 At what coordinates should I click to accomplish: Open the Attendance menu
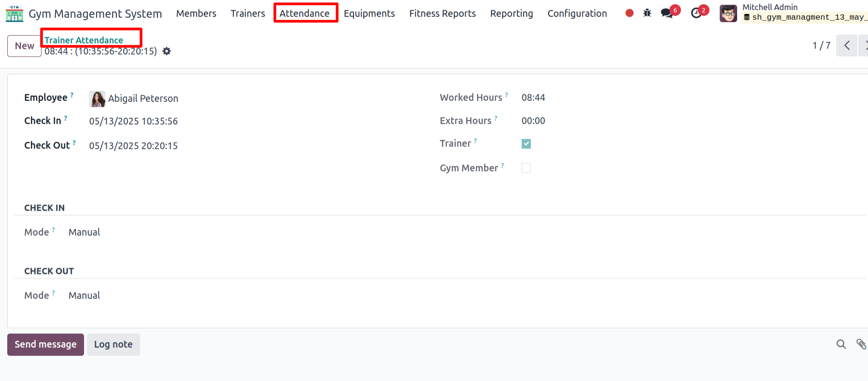pos(304,14)
